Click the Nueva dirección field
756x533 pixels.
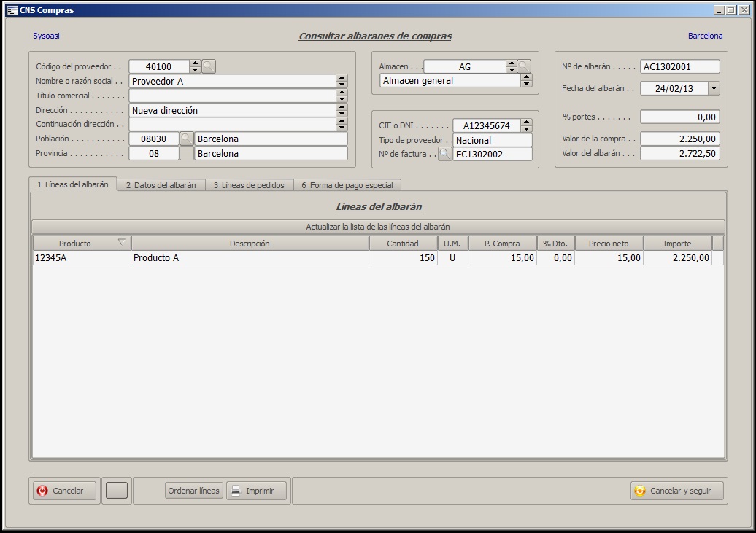coord(232,110)
